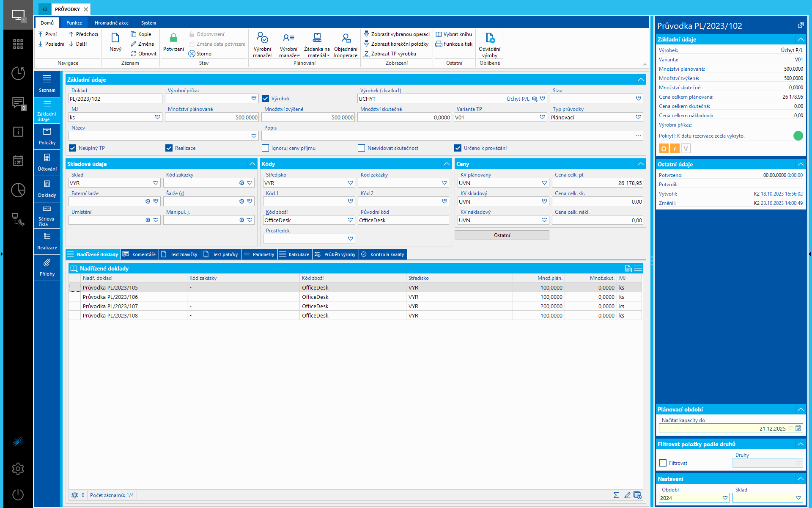Image resolution: width=812 pixels, height=508 pixels.
Task: Uncheck the Neúplný TP checkbox
Action: pyautogui.click(x=73, y=148)
